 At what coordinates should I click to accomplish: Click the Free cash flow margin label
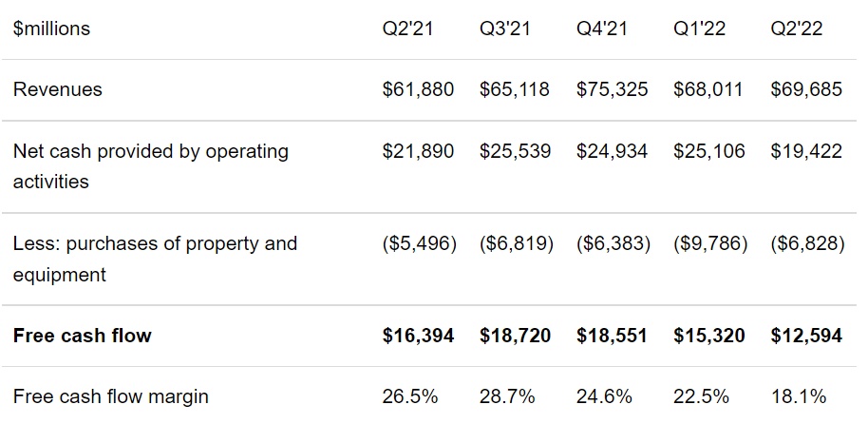point(111,395)
